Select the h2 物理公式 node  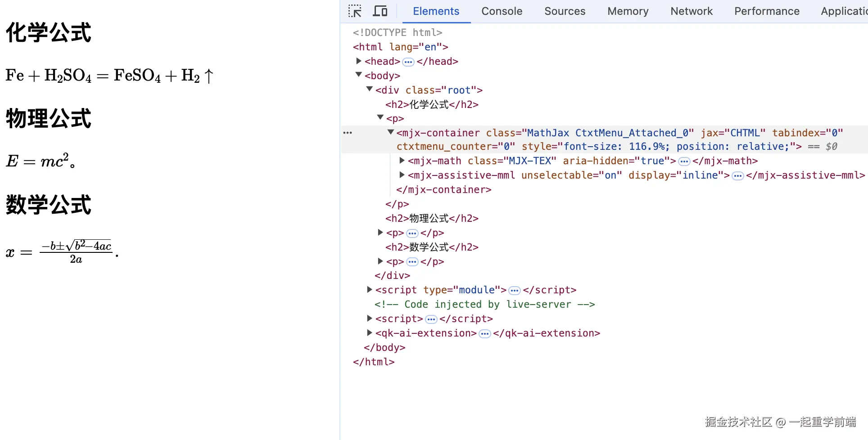tap(432, 218)
